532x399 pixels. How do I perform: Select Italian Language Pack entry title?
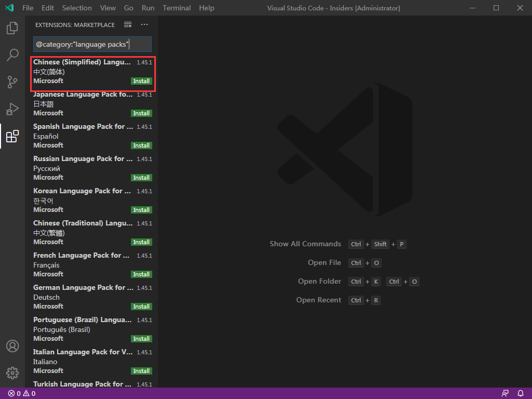[83, 352]
